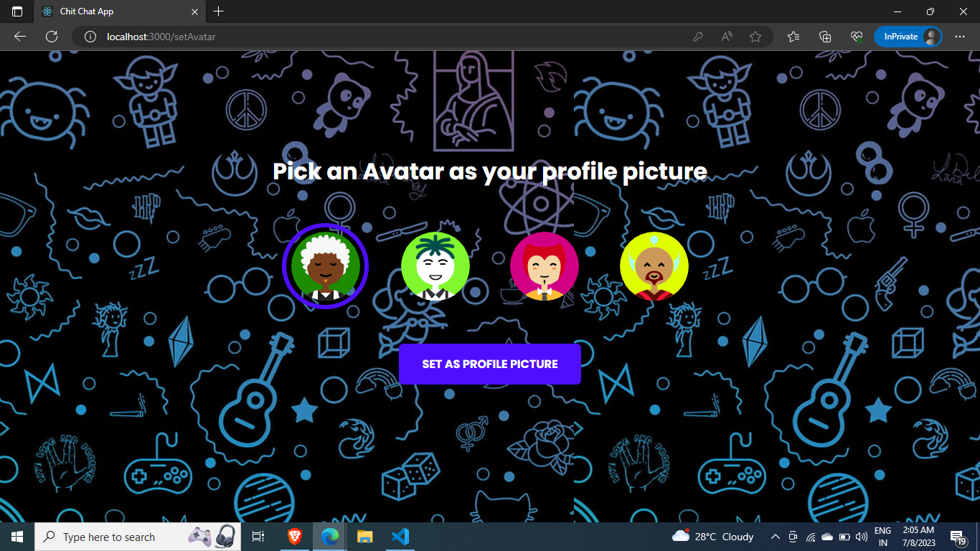Click the Read aloud icon in address bar

click(x=726, y=36)
